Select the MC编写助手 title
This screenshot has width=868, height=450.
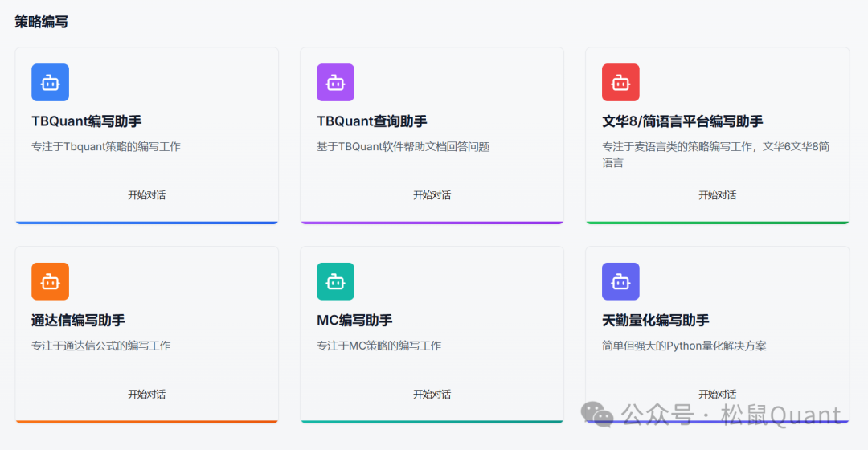[x=354, y=320]
